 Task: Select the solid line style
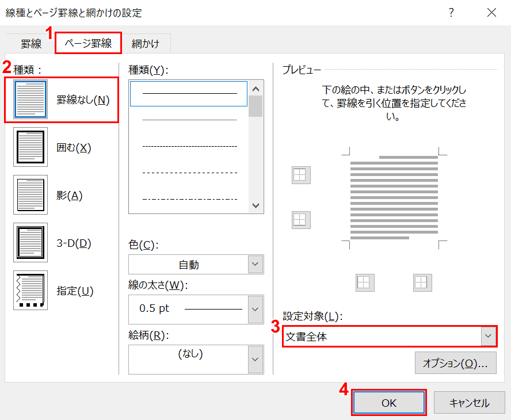point(189,94)
